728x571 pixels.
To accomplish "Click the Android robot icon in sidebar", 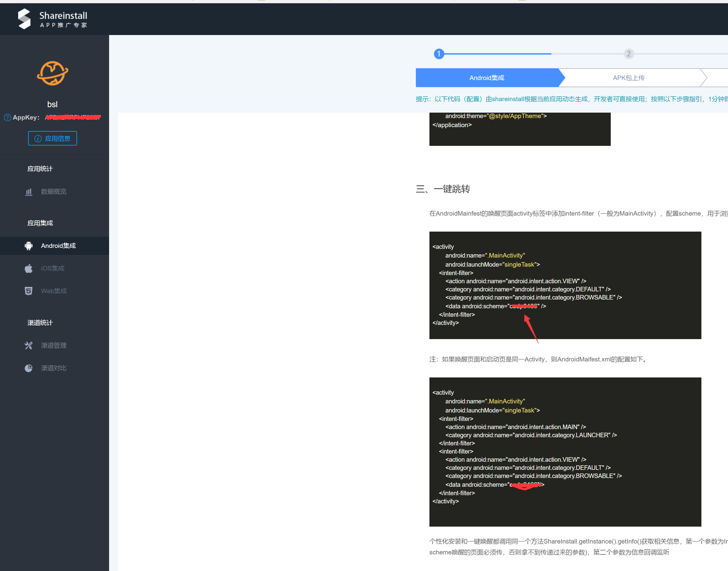I will coord(29,246).
